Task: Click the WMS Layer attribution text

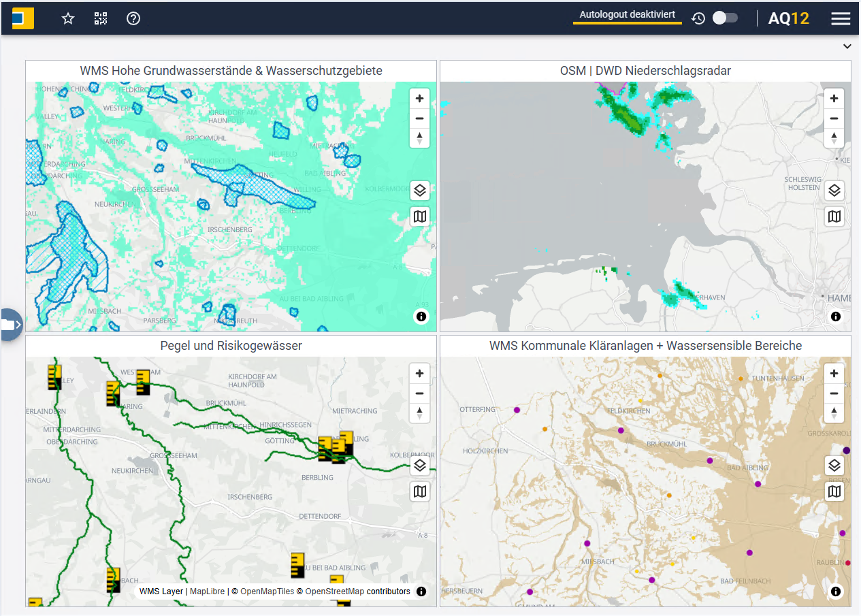Action: [161, 591]
